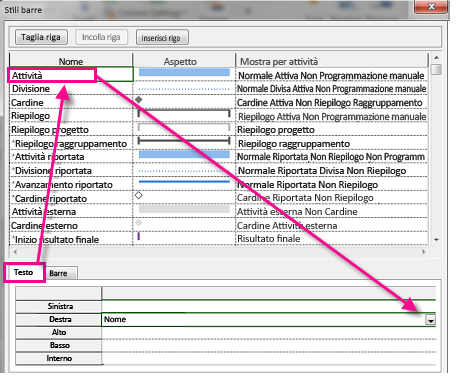Select the Riepilogo progetto name cell
The image size is (459, 386).
click(x=71, y=130)
